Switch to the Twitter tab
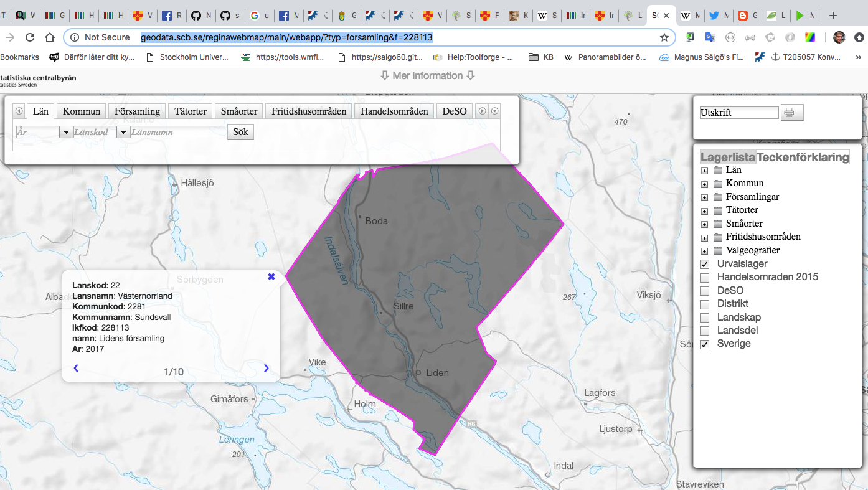The width and height of the screenshot is (868, 490). point(719,16)
